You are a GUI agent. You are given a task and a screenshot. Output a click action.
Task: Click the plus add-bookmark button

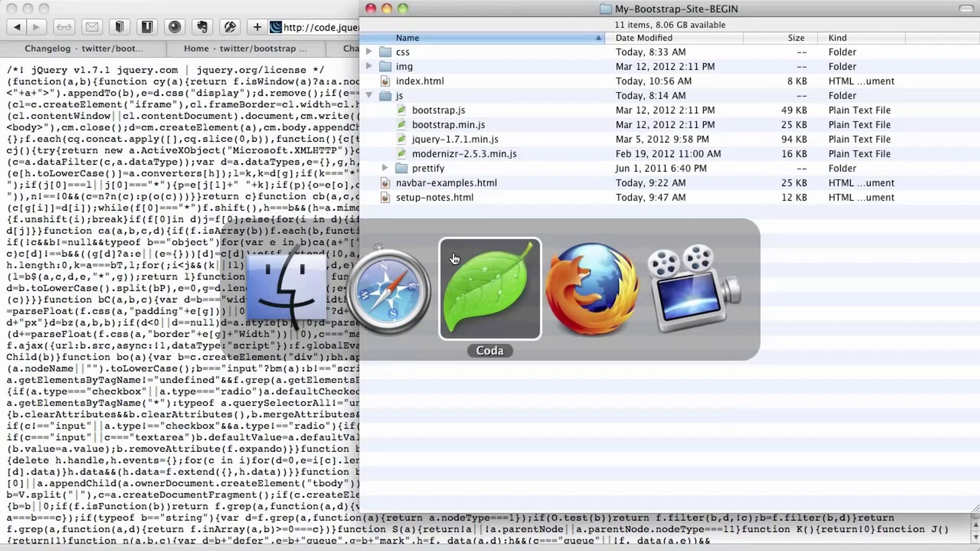(257, 27)
